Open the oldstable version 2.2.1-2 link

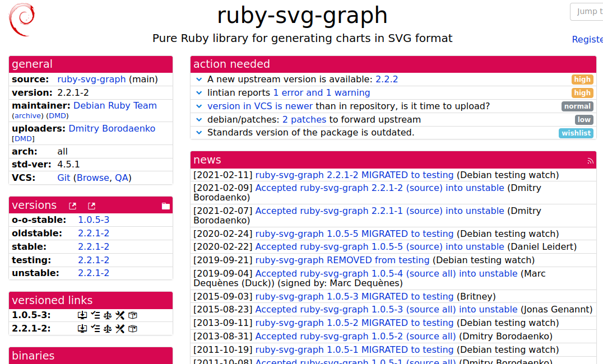tap(94, 234)
